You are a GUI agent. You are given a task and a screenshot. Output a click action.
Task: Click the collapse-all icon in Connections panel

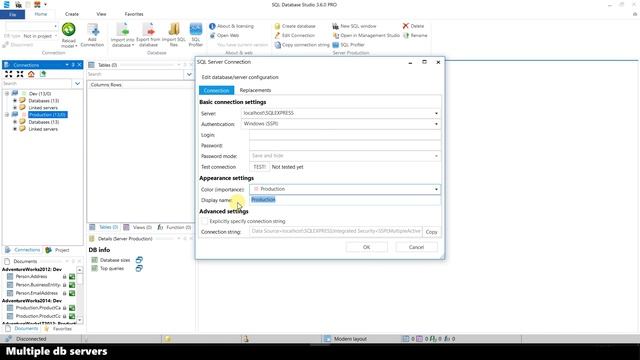(x=20, y=74)
